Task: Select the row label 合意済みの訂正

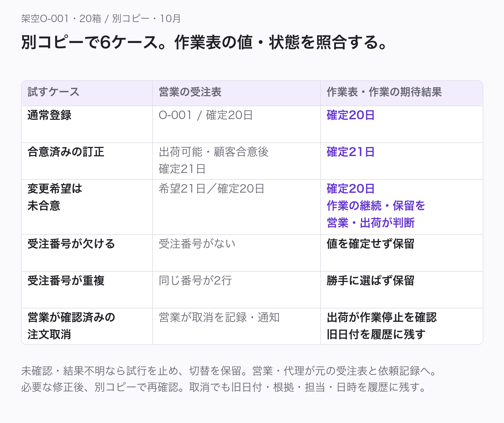Action: click(66, 152)
